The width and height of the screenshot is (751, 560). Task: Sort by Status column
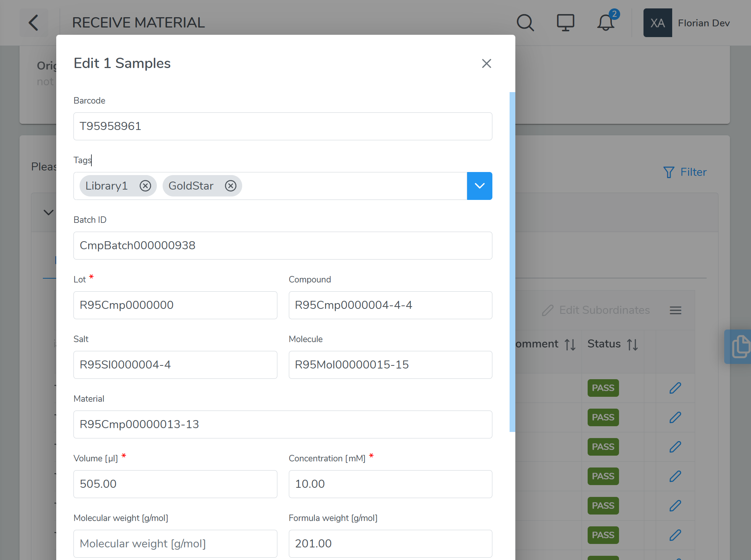(x=632, y=344)
